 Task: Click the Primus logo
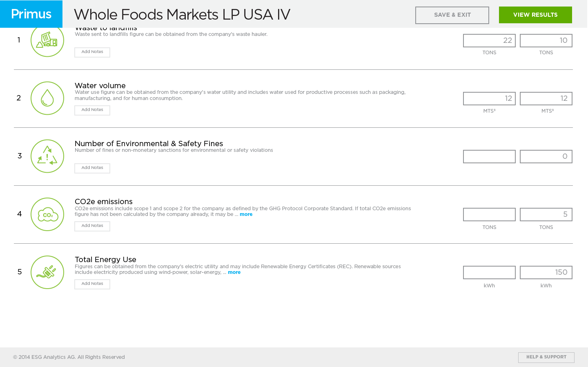31,14
